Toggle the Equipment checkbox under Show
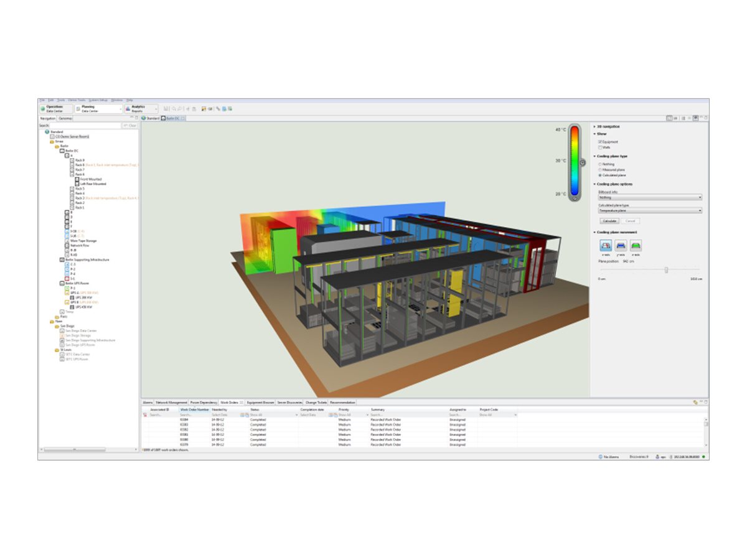Image resolution: width=747 pixels, height=560 pixels. pyautogui.click(x=599, y=142)
